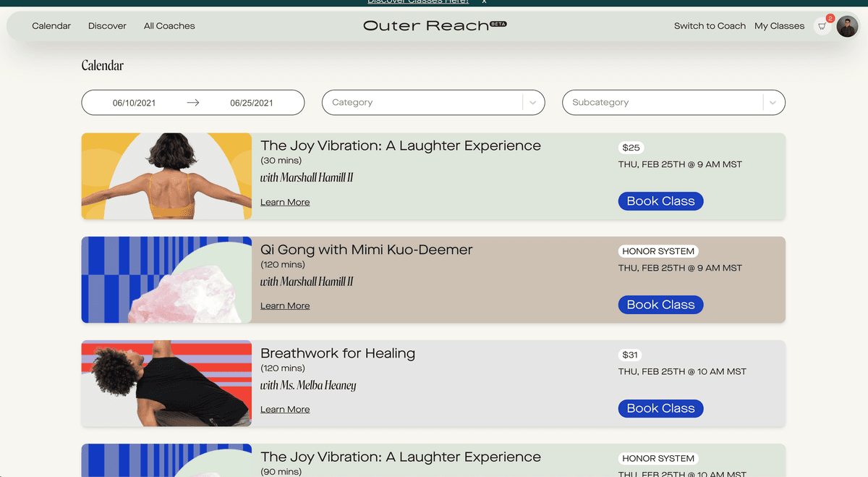Click the Qi Gong class thumbnail

[166, 279]
